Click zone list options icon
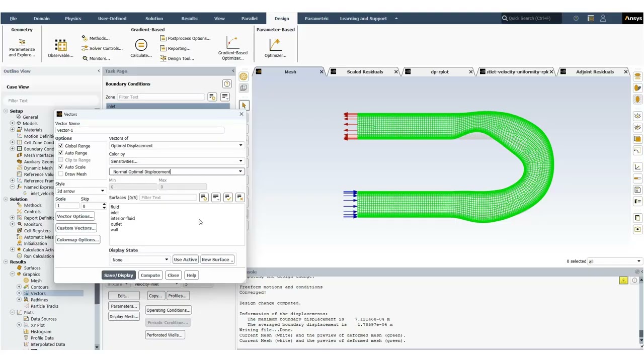The width and height of the screenshot is (644, 362). click(225, 97)
